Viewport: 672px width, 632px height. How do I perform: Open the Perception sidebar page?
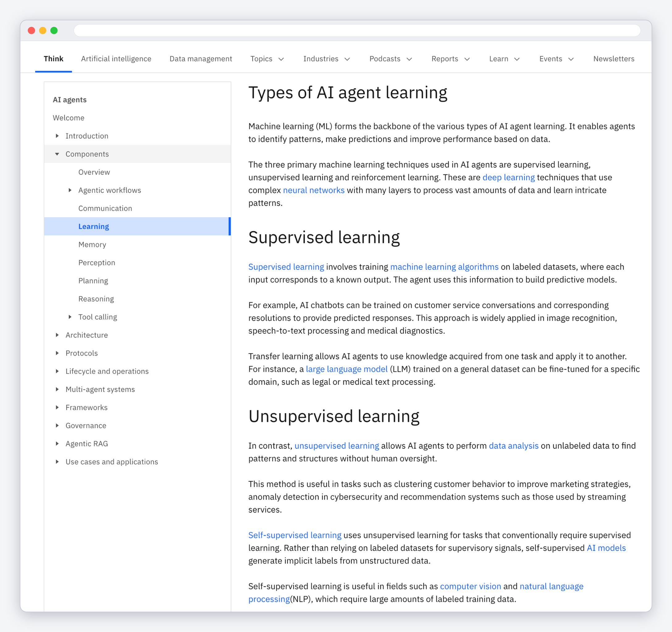[97, 263]
